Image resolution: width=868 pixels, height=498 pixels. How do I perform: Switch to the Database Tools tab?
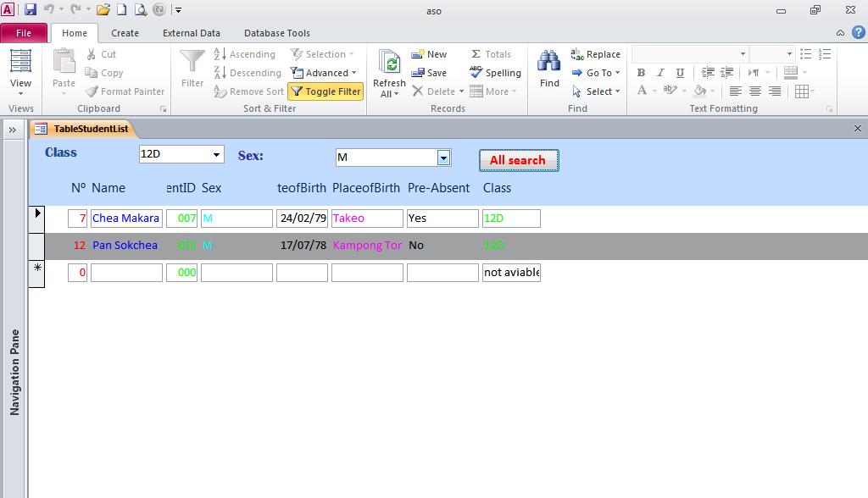click(x=277, y=33)
